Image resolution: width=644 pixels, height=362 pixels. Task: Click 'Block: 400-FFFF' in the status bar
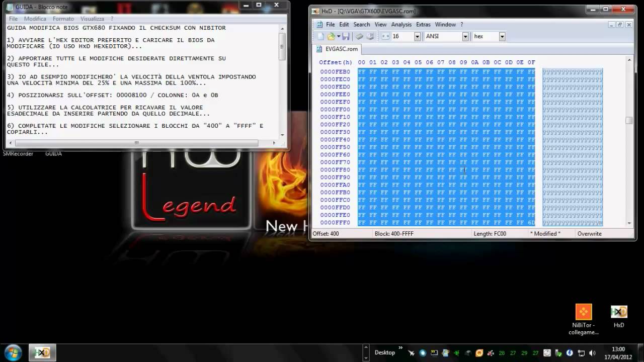click(394, 234)
